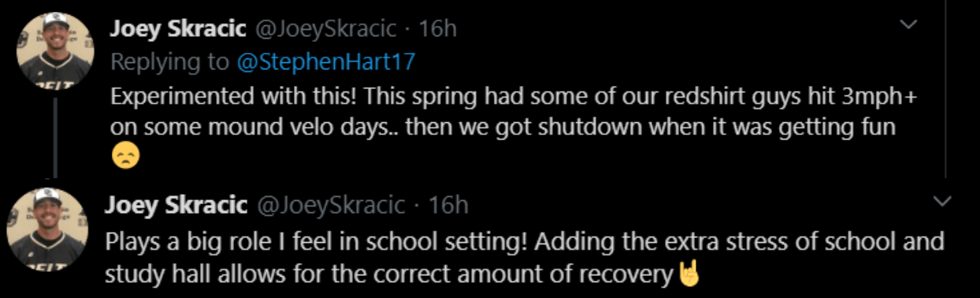This screenshot has width=980, height=298.
Task: Click the disappointed face emoji
Action: point(125,158)
